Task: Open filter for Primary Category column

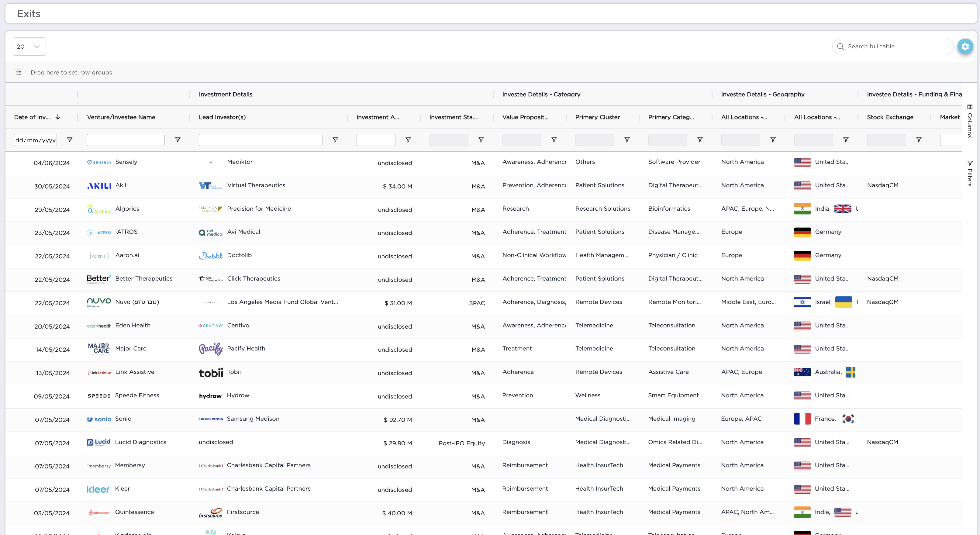Action: click(x=700, y=140)
